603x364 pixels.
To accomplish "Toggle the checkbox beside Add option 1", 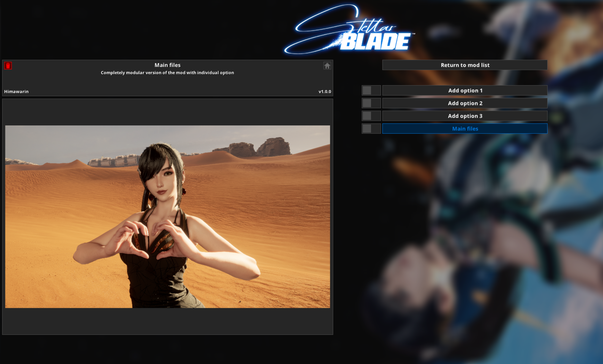I will click(x=371, y=90).
